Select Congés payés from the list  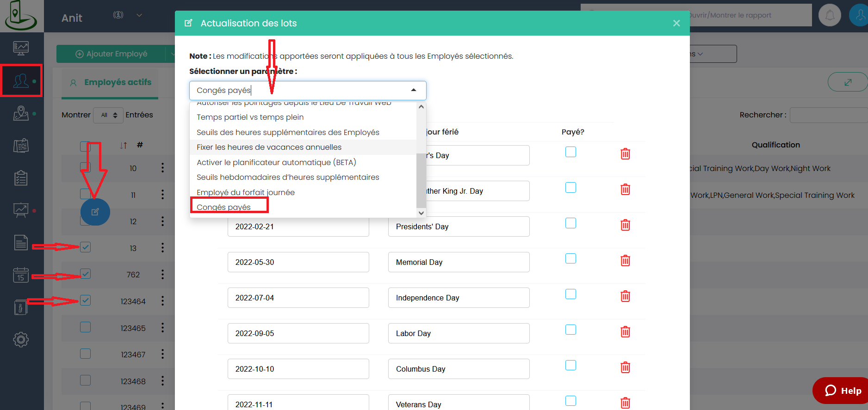coord(224,207)
